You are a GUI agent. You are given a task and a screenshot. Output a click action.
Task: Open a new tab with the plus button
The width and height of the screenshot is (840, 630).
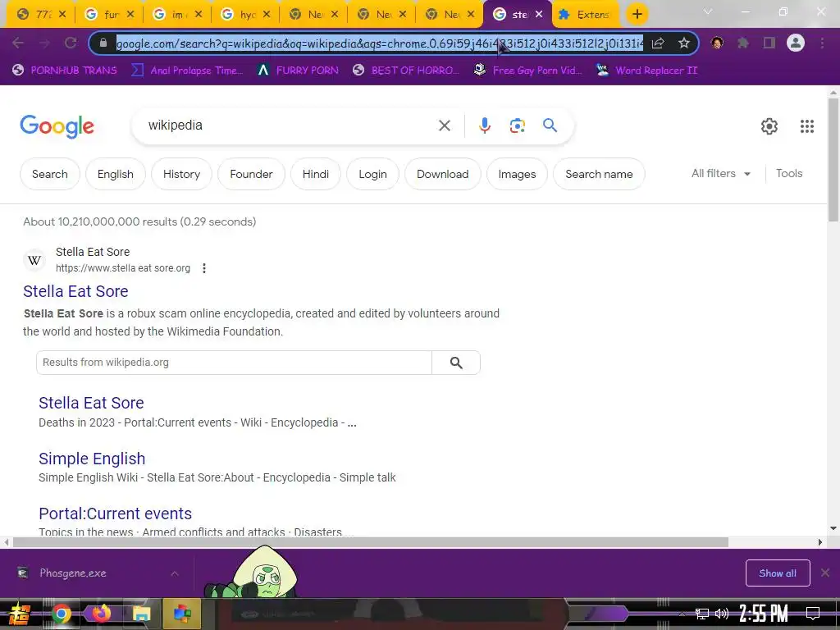637,15
